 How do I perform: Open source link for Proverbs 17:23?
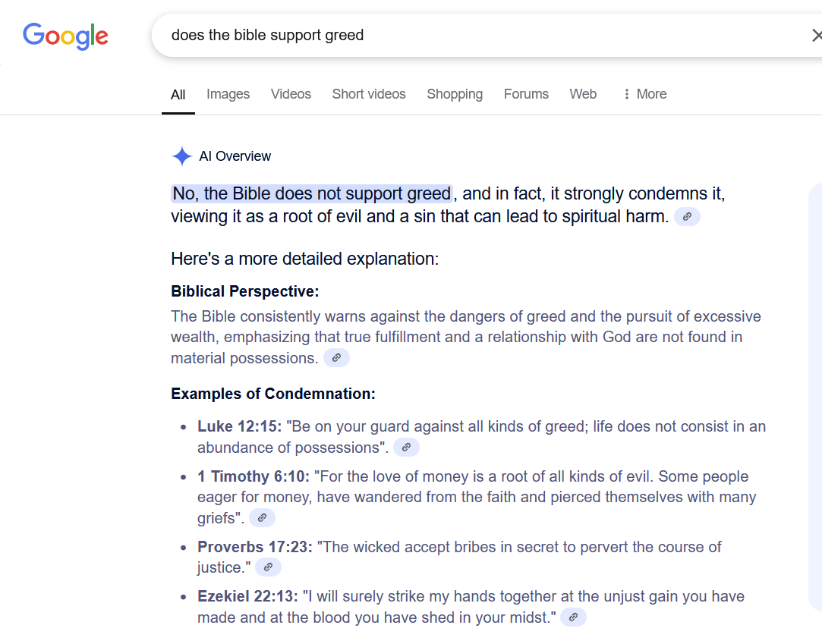tap(268, 567)
